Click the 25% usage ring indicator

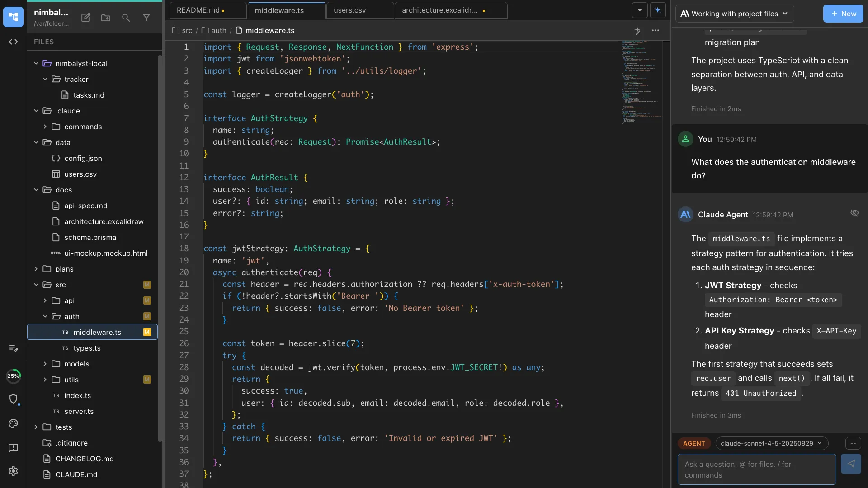click(14, 376)
